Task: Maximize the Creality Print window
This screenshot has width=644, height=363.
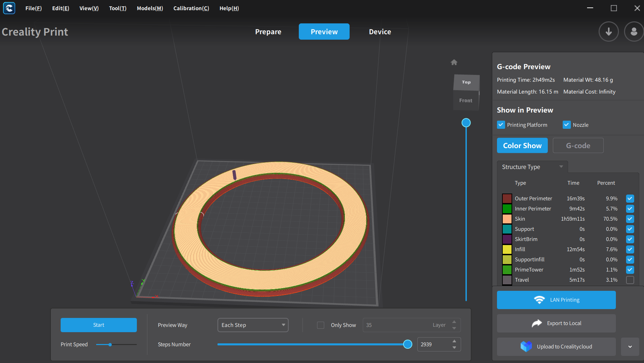Action: [x=614, y=8]
